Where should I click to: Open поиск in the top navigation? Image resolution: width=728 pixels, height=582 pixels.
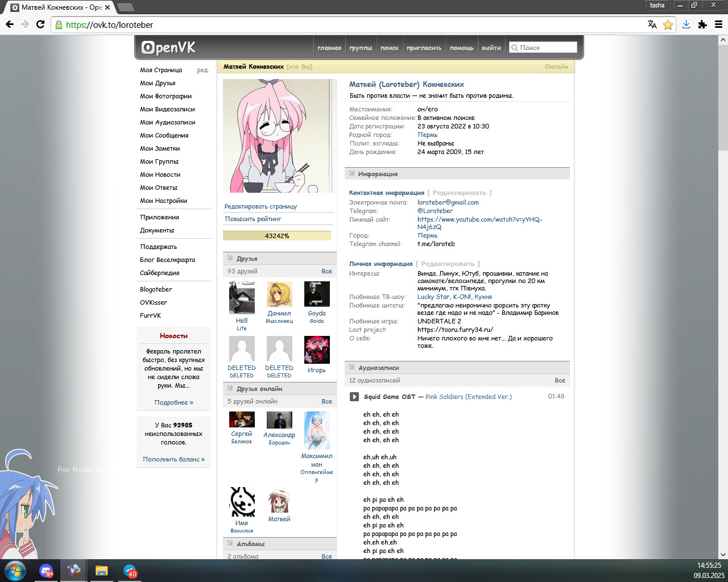click(390, 48)
